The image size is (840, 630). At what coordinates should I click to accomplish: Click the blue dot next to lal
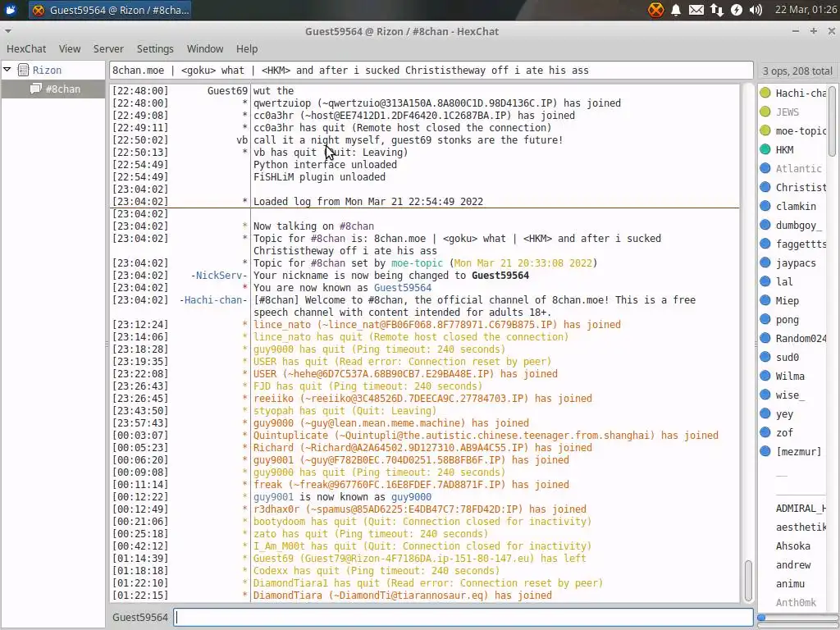click(765, 281)
